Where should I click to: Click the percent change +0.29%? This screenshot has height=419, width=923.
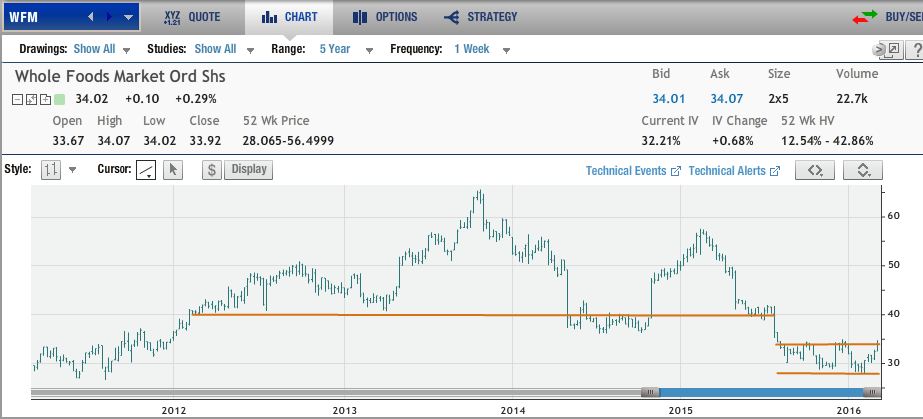(195, 99)
